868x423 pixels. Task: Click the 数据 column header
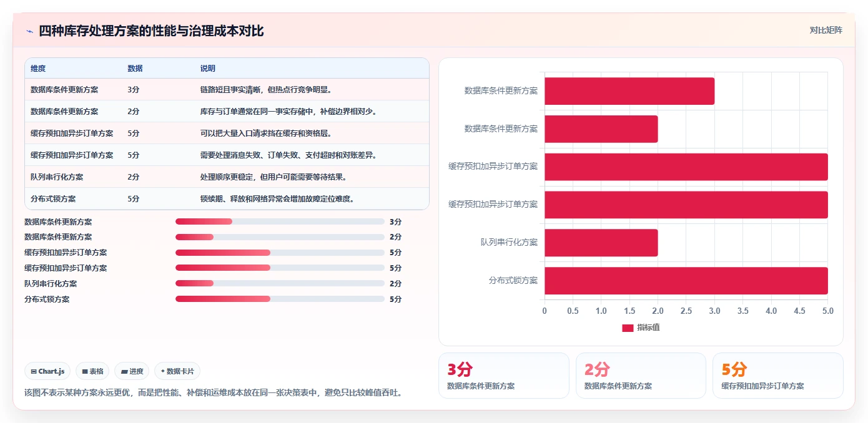coord(135,69)
